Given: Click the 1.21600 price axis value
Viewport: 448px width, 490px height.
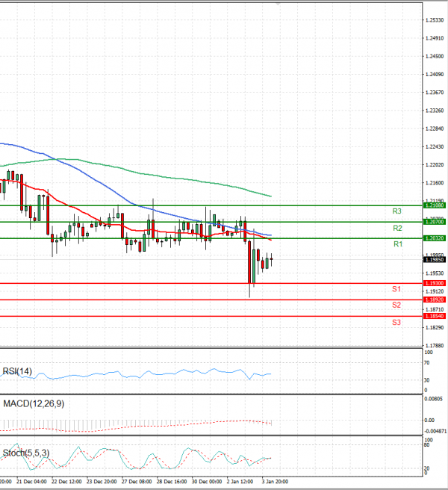Looking at the screenshot, I should [x=435, y=183].
